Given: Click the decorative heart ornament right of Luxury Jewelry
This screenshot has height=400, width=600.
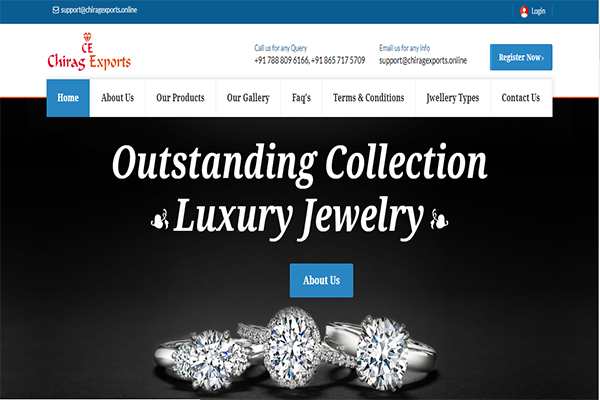Looking at the screenshot, I should point(439,219).
